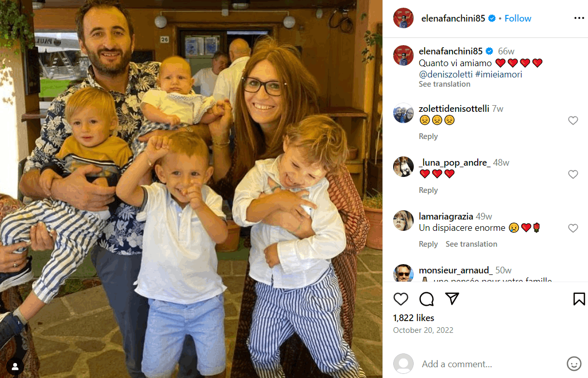Screen dimensions: 588x378
Task: Like zolettidenisottelli's comment
Action: (573, 121)
